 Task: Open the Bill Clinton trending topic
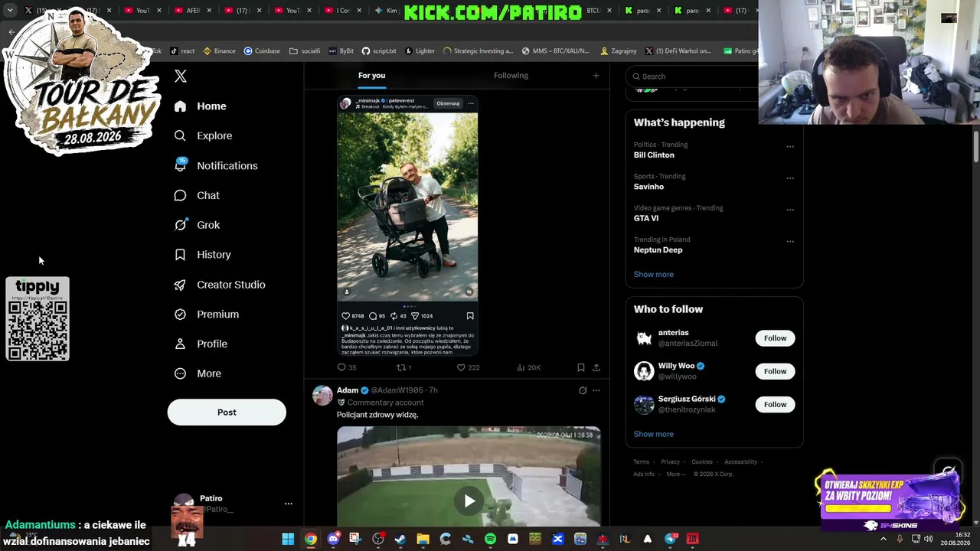pyautogui.click(x=654, y=155)
